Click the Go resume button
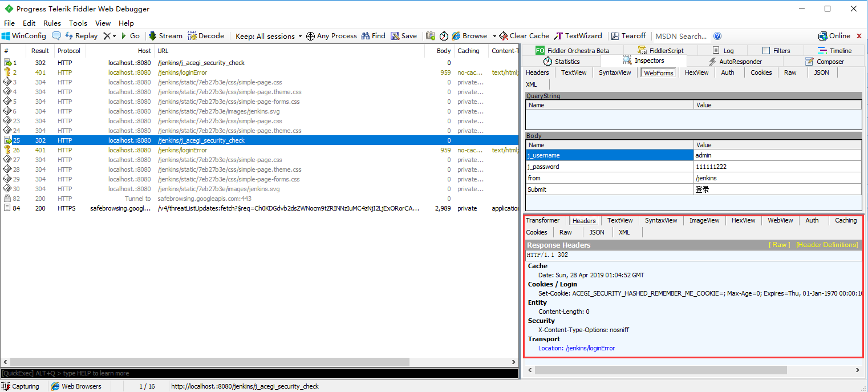Image resolution: width=868 pixels, height=392 pixels. pyautogui.click(x=131, y=36)
